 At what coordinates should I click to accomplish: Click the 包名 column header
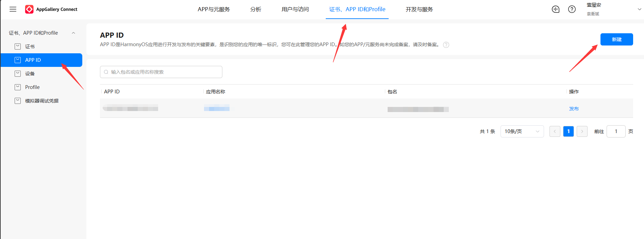392,92
